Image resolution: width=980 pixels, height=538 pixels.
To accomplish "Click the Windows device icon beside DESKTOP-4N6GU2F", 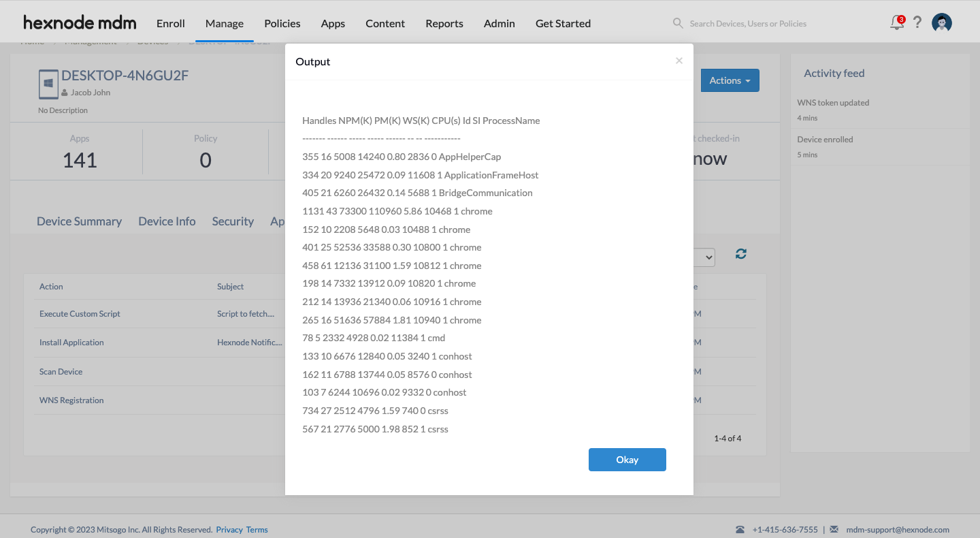I will tap(48, 84).
